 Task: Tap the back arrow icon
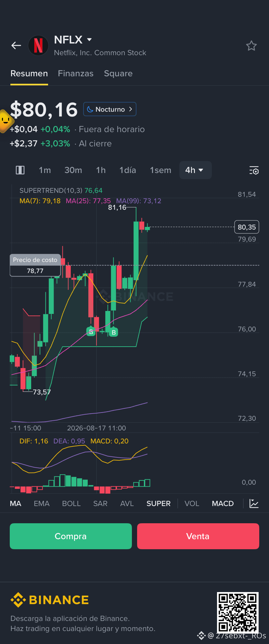pyautogui.click(x=16, y=46)
